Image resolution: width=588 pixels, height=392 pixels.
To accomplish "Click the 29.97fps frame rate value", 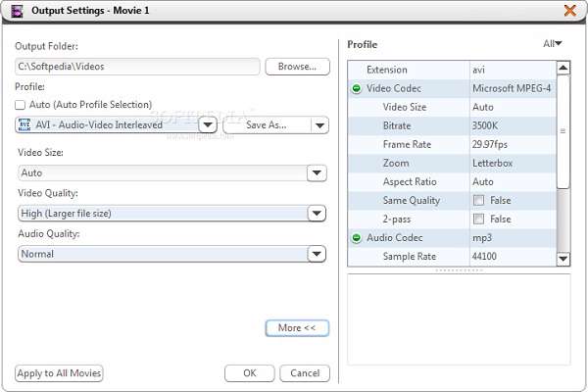I will tap(490, 144).
